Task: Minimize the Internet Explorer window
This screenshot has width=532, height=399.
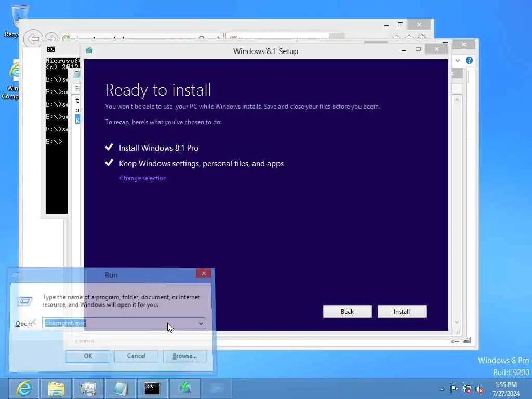Action: 387,25
